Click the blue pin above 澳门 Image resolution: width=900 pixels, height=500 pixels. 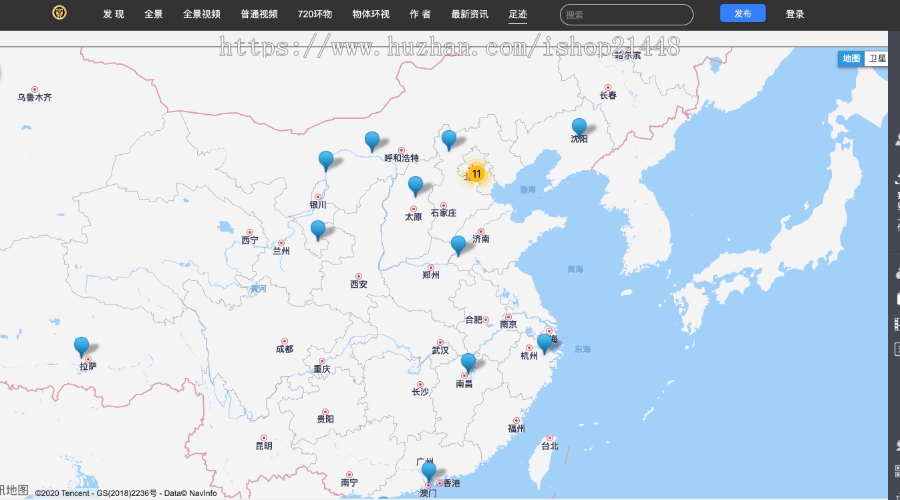(429, 471)
